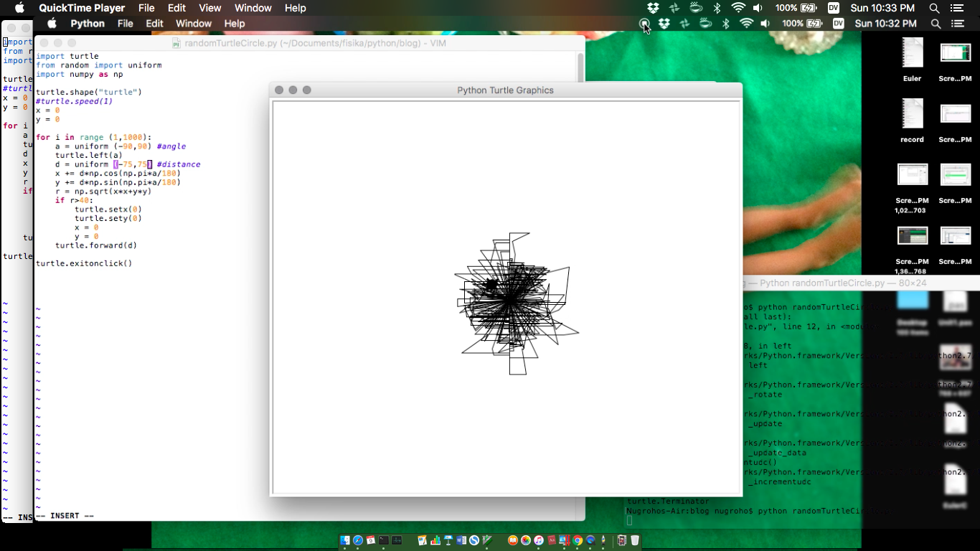Click the Sun 10:32 PM clock
The width and height of the screenshot is (980, 551).
coord(886,24)
